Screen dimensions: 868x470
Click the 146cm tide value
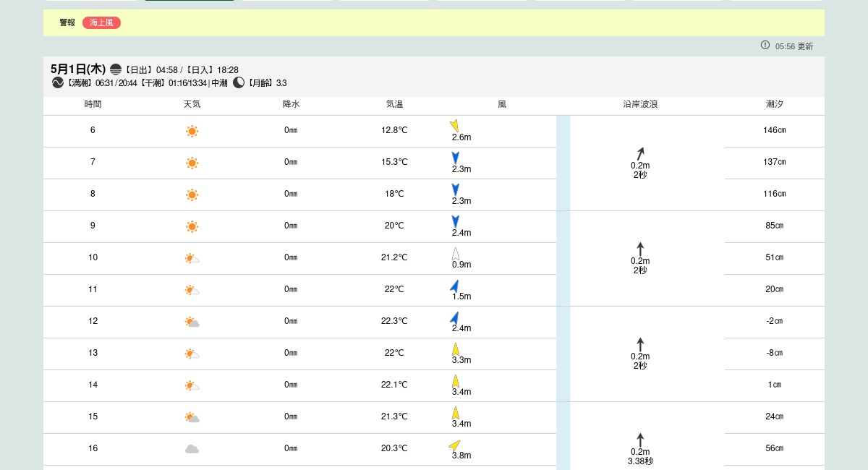tap(774, 130)
